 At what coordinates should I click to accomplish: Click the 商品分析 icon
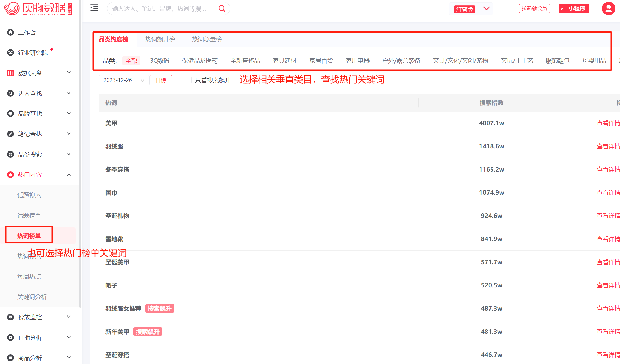click(x=10, y=358)
